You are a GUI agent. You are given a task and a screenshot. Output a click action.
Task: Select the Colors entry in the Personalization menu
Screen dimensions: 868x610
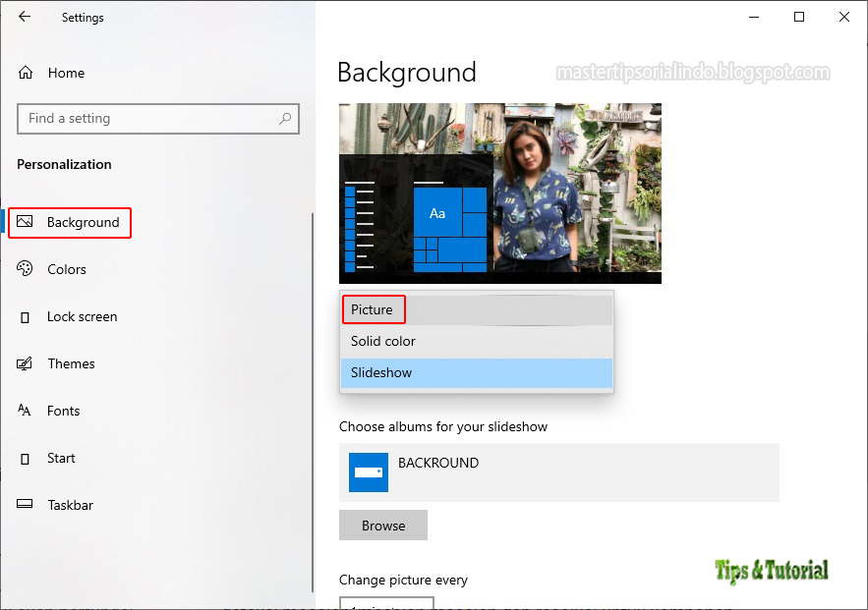(67, 269)
